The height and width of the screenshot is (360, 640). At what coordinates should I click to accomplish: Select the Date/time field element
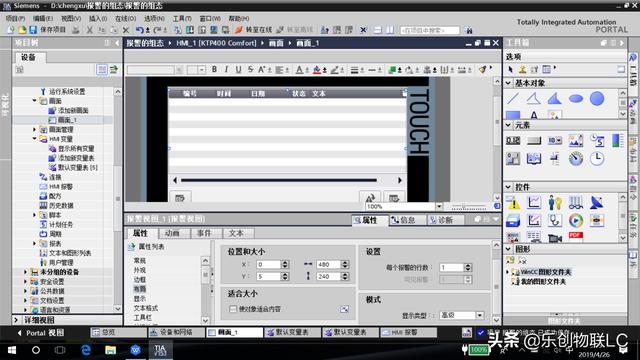tap(597, 140)
